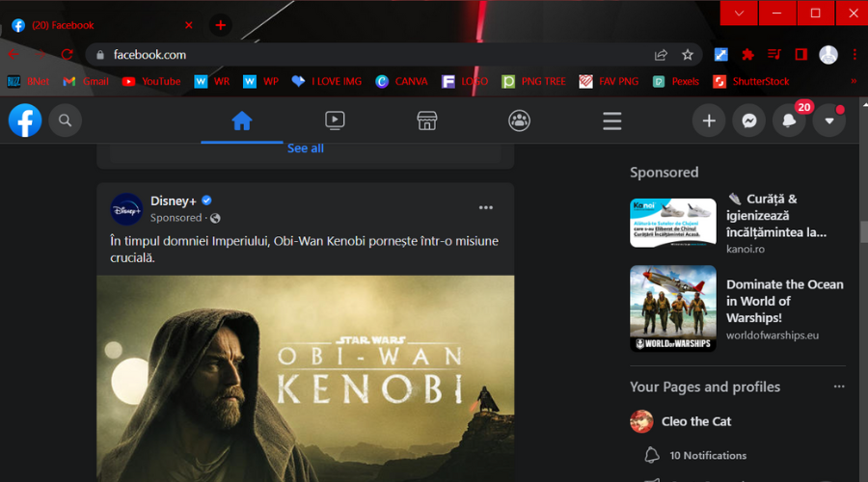This screenshot has width=868, height=482.
Task: Open the Extensions puzzle icon
Action: 747,54
